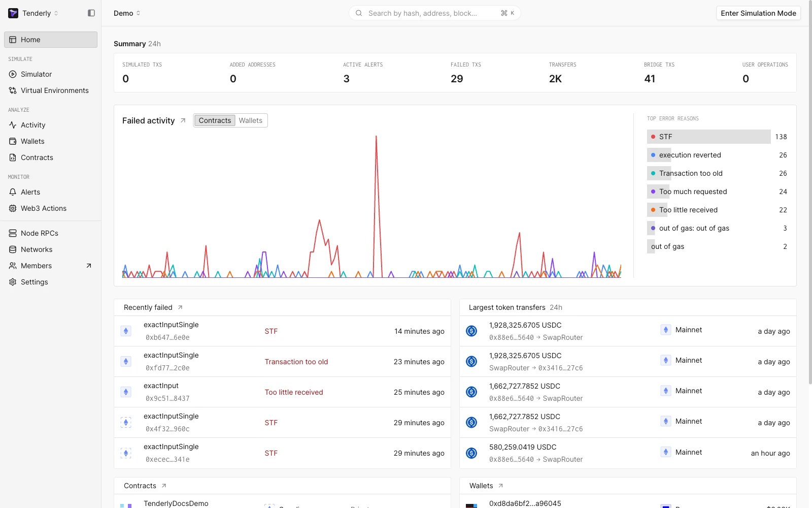Click the 1,928,325.6705 USDC 0x88e6…5640 transfer
The height and width of the screenshot is (508, 812).
pyautogui.click(x=628, y=331)
